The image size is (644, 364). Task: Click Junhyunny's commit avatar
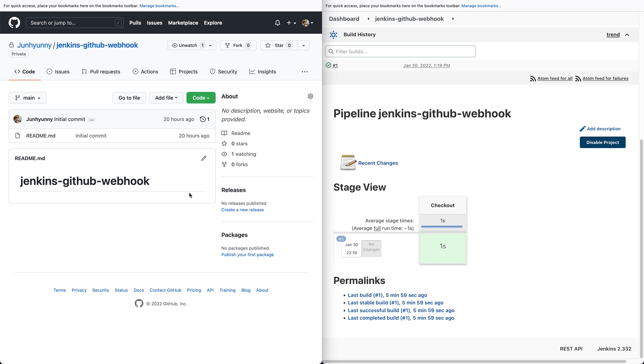click(x=18, y=119)
